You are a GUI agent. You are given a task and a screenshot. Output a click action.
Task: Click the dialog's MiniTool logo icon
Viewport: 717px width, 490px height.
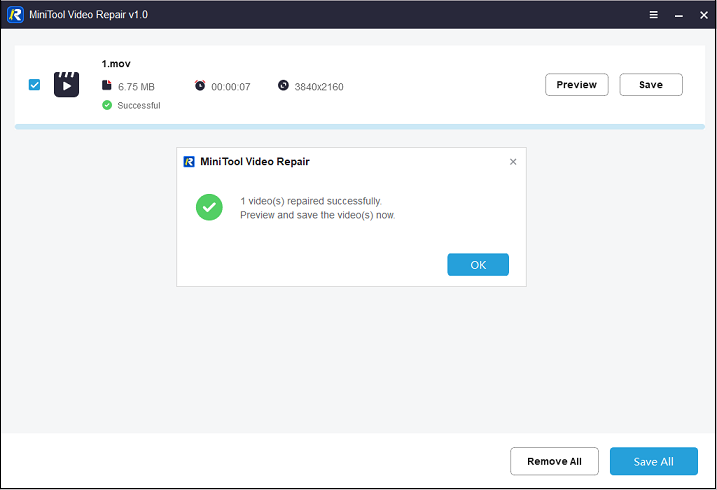pyautogui.click(x=189, y=162)
